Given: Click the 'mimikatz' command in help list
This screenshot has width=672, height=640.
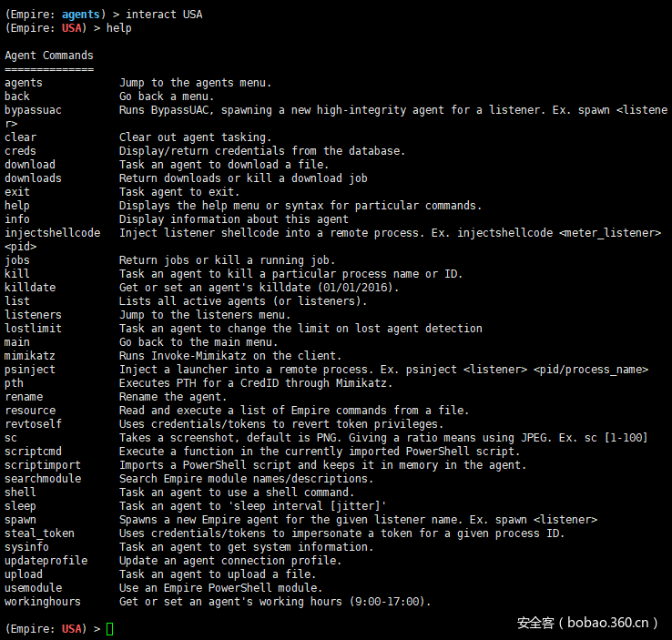Looking at the screenshot, I should click(30, 356).
